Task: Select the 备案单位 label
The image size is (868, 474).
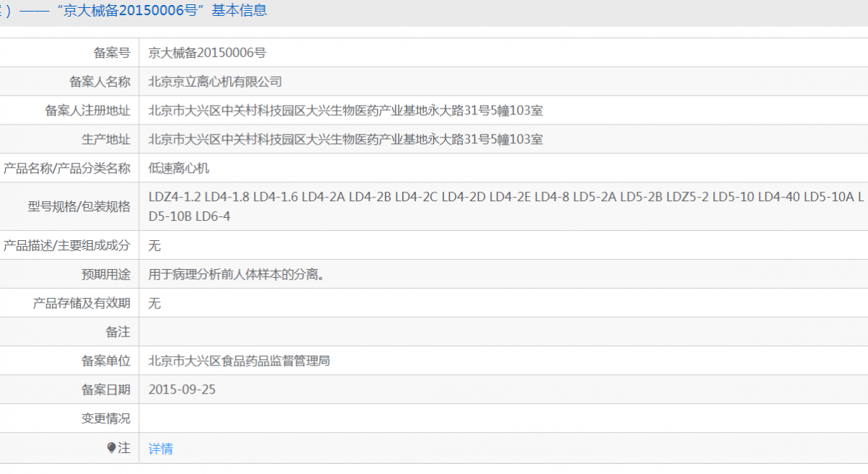Action: 106,361
